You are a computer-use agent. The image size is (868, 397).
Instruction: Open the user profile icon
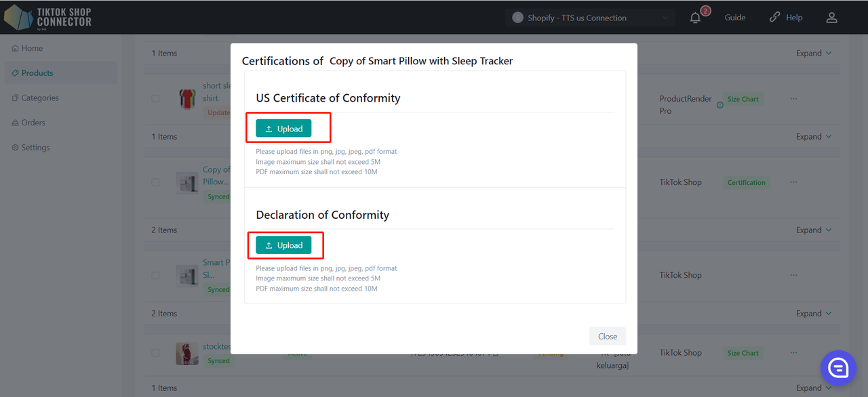click(x=831, y=18)
